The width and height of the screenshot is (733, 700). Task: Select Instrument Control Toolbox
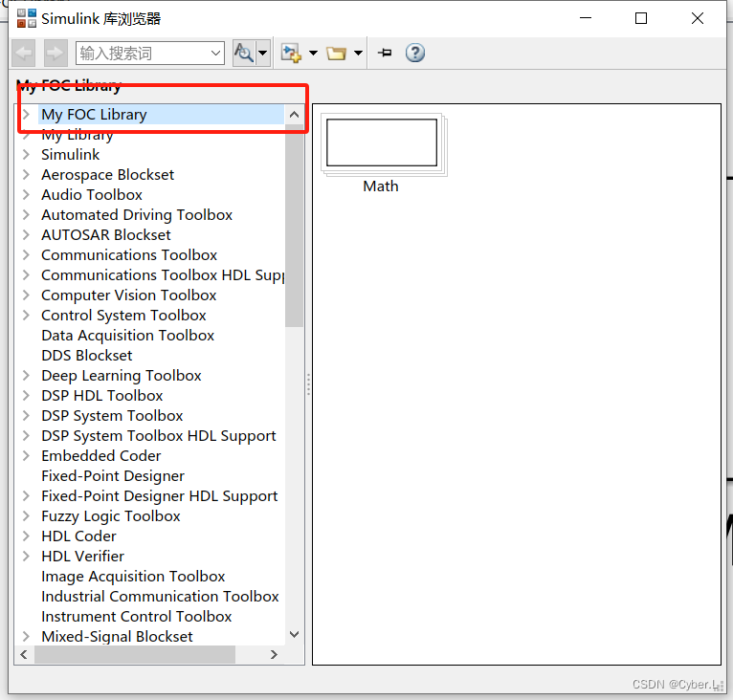(137, 617)
